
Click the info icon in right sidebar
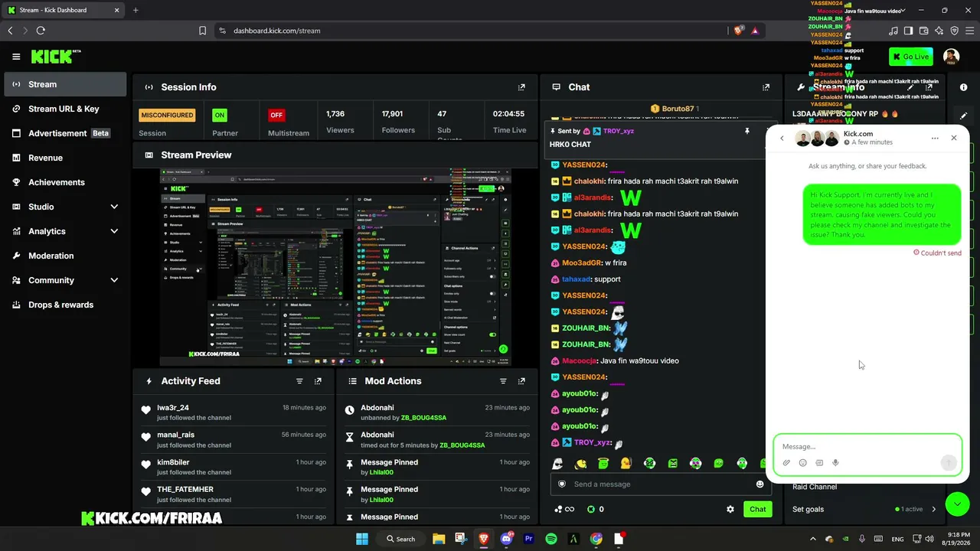[964, 87]
